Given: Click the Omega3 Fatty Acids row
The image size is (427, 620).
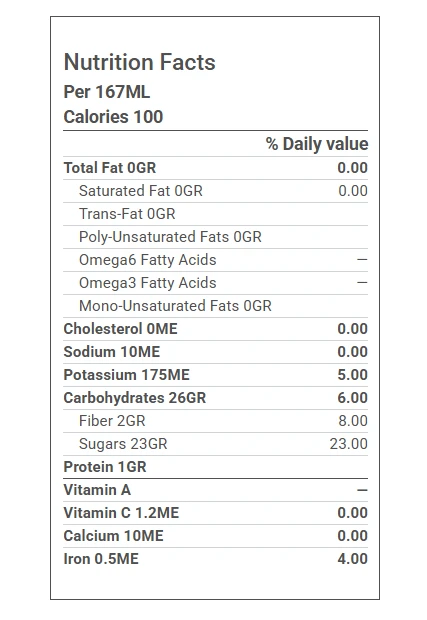Looking at the screenshot, I should 215,283.
